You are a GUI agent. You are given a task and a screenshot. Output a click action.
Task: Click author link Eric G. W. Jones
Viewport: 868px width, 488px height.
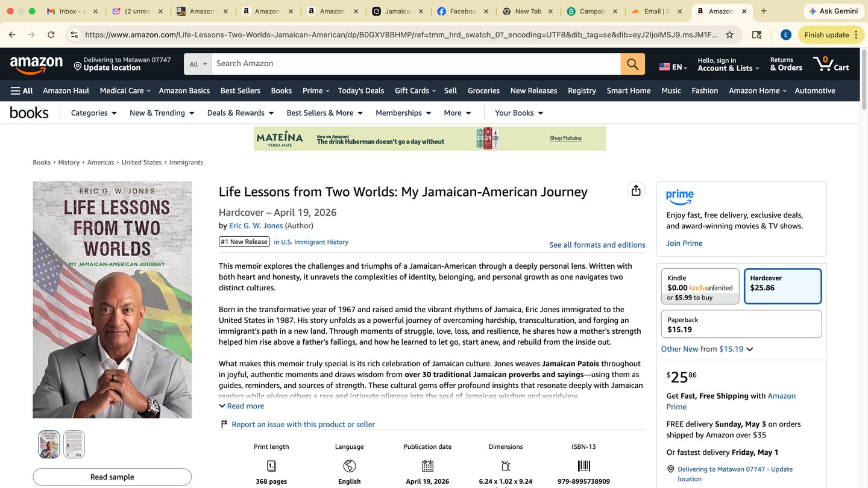(256, 225)
